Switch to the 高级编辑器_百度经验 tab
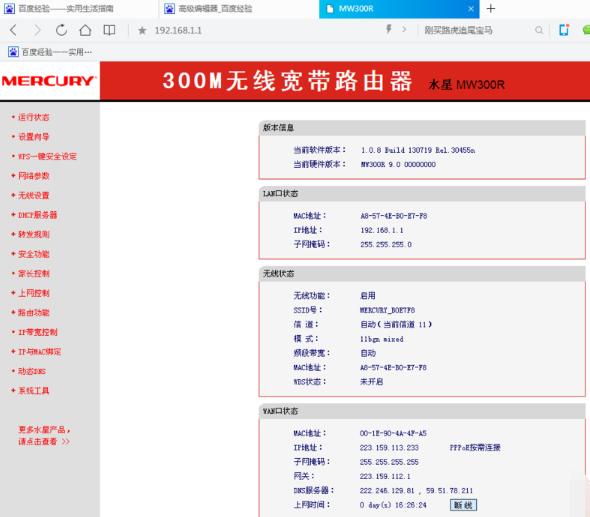This screenshot has height=517, width=590. coord(239,9)
